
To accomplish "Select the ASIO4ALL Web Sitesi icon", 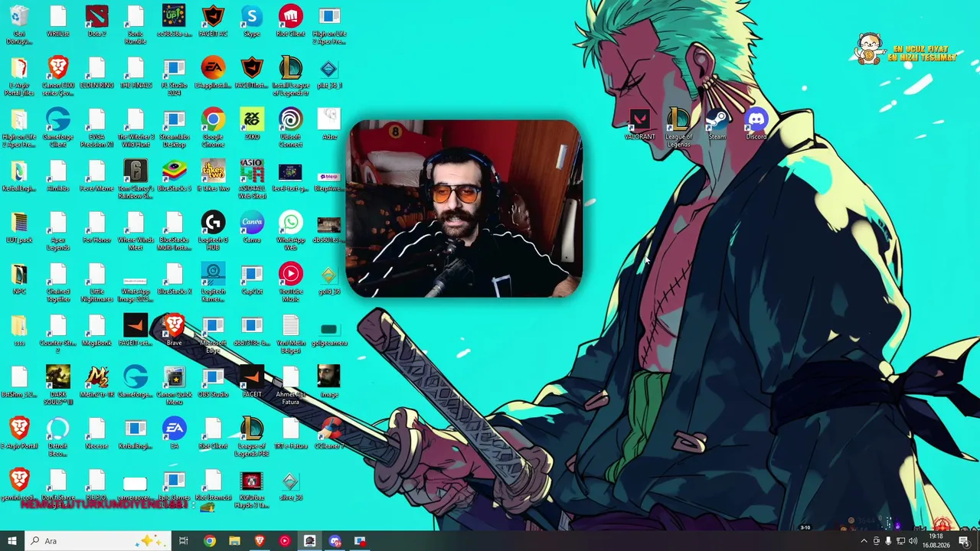I will (x=252, y=179).
